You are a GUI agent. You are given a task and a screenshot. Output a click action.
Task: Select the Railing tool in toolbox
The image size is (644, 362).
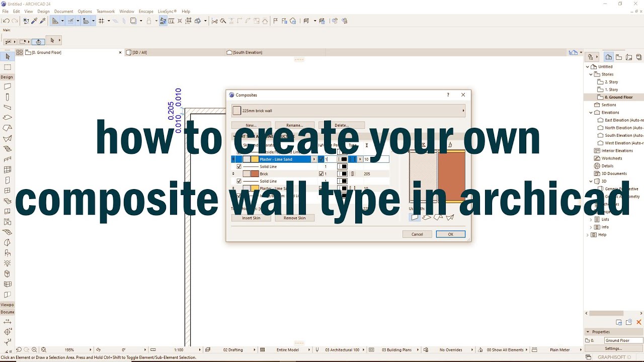point(7,159)
